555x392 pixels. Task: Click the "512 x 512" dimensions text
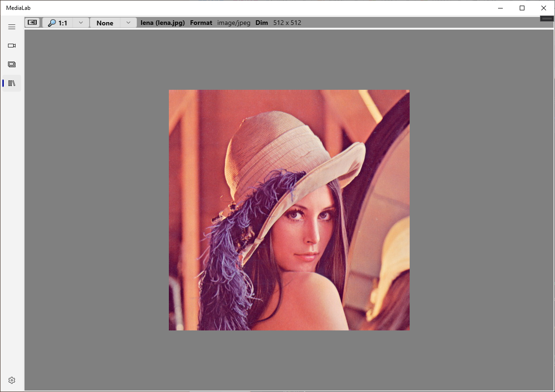tap(287, 22)
